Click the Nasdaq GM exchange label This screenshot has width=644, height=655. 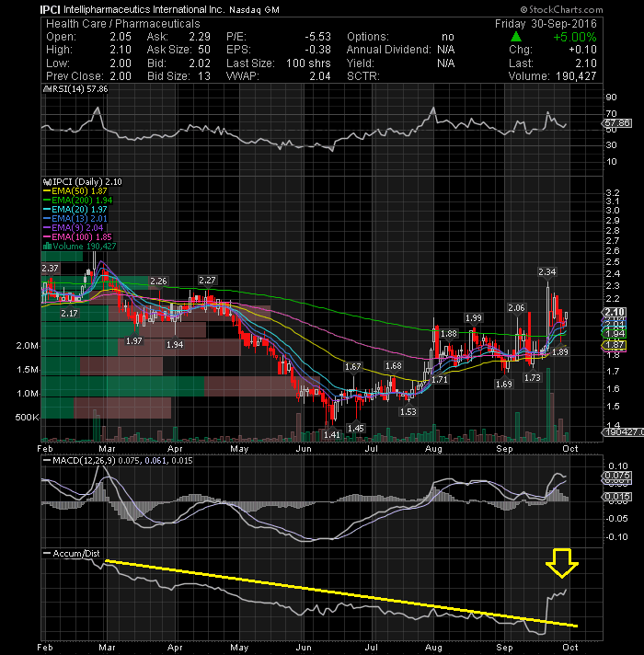254,9
